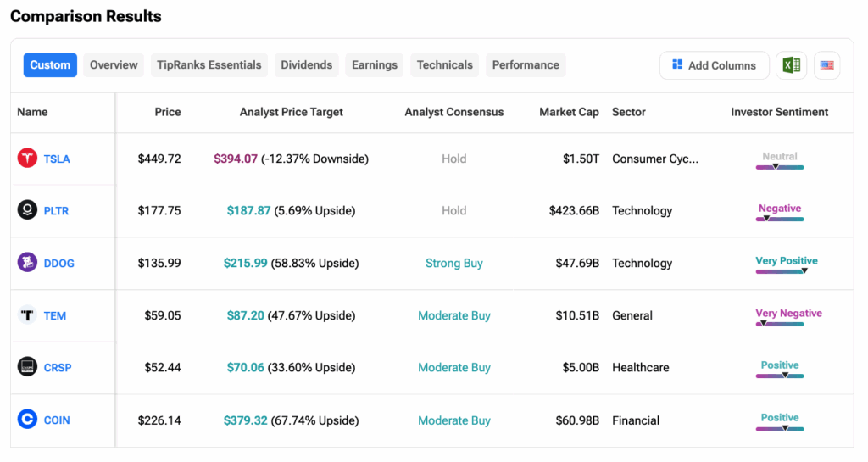Open the TipRanks Essentials tab
This screenshot has width=868, height=462.
tap(209, 65)
